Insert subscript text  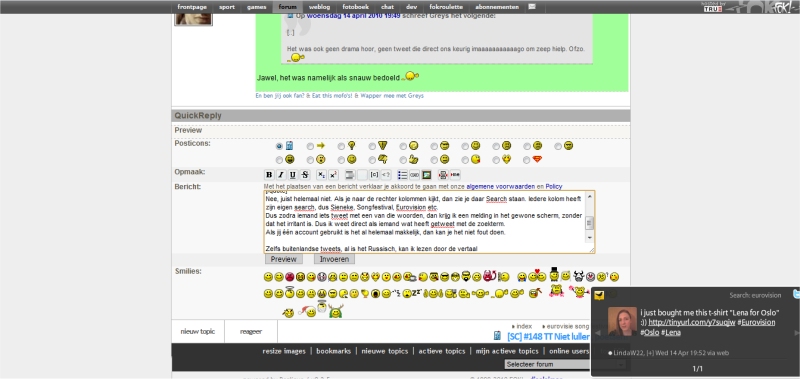321,175
